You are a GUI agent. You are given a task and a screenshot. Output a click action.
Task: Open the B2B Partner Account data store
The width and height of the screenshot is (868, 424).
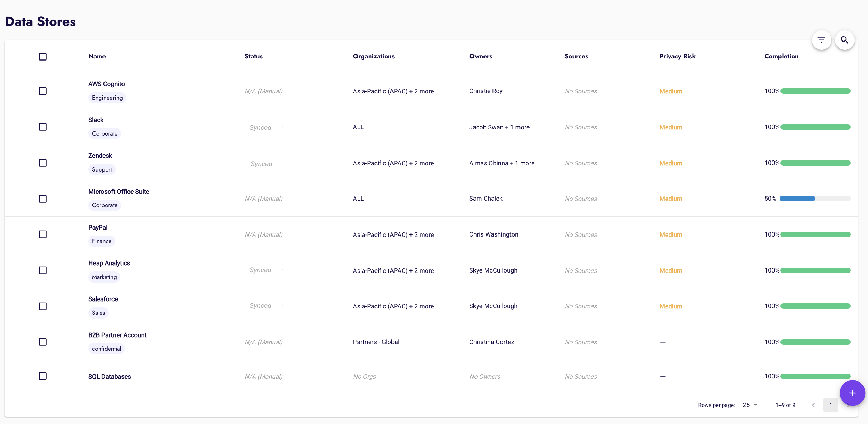point(117,335)
